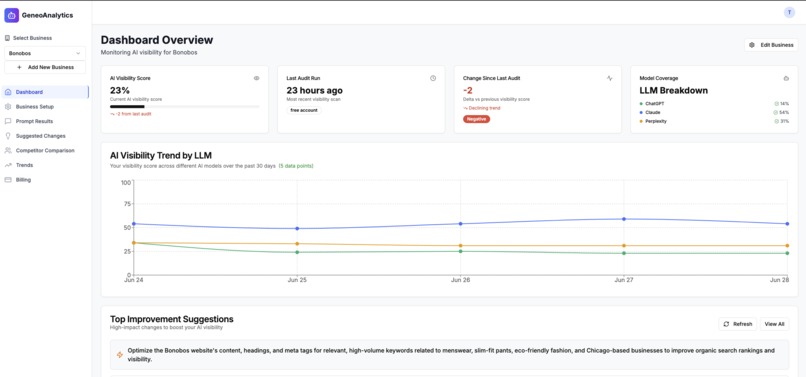The width and height of the screenshot is (806, 377).
Task: Click the -2 change value
Action: 468,91
